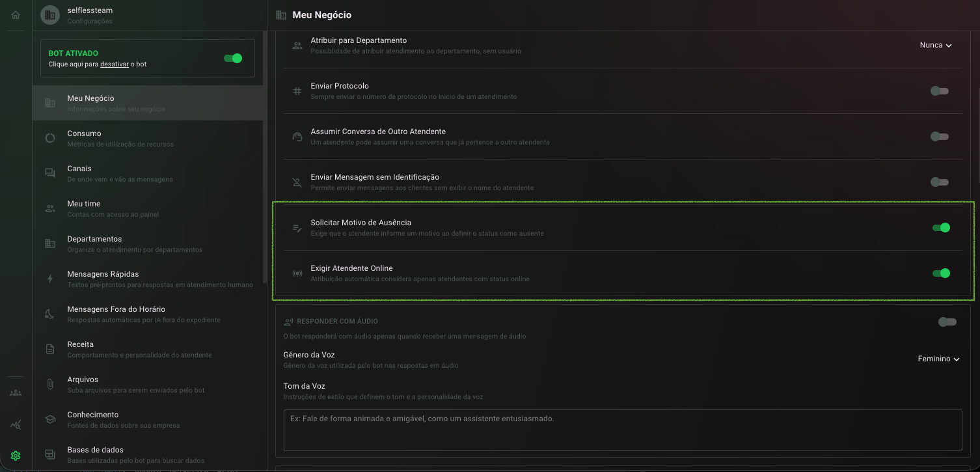Select Mensagens Fora do Horário menu item

pos(148,314)
